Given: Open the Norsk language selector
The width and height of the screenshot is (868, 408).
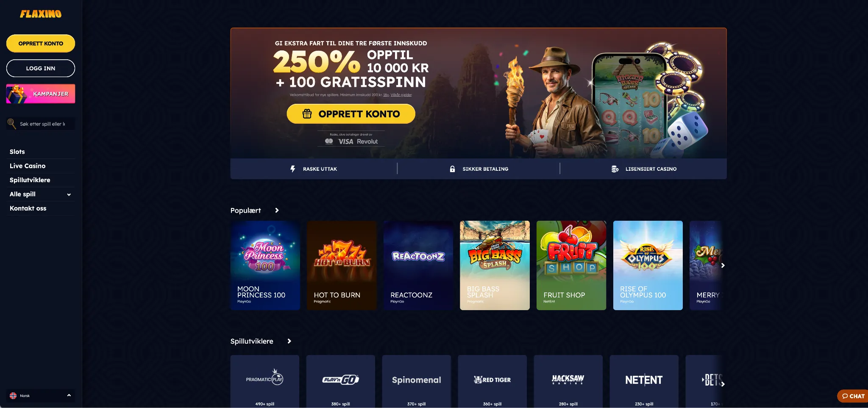Looking at the screenshot, I should (x=41, y=396).
